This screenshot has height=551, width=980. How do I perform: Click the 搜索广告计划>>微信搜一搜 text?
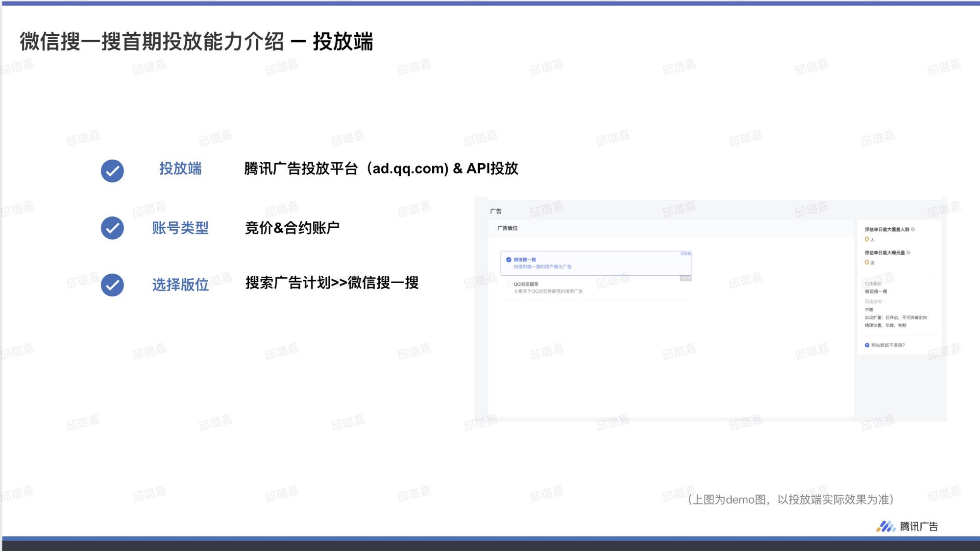[332, 283]
